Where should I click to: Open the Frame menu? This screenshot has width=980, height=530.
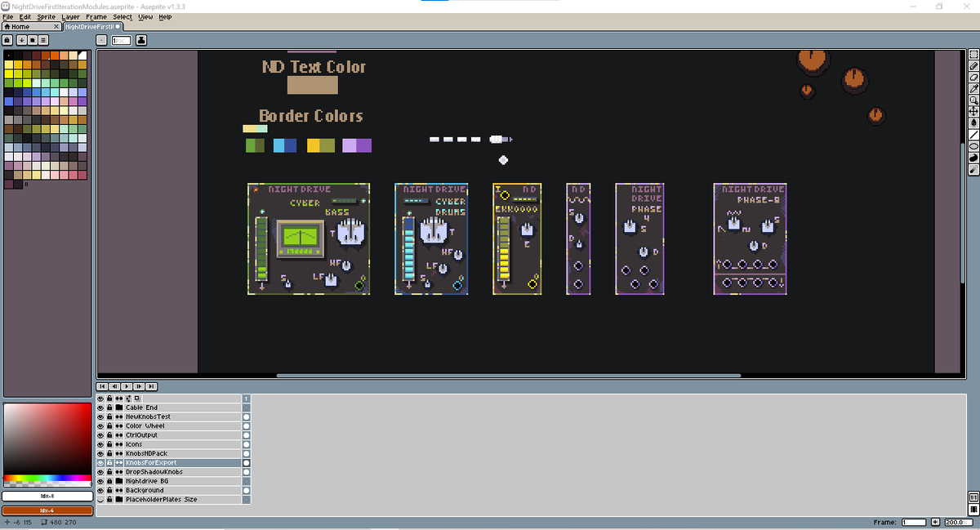point(96,16)
